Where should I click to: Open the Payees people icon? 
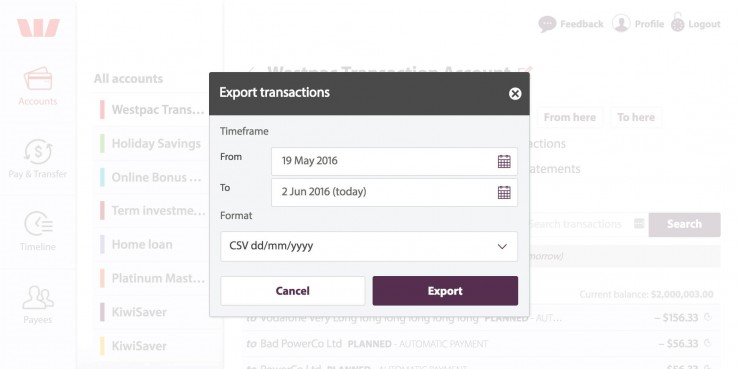click(38, 297)
